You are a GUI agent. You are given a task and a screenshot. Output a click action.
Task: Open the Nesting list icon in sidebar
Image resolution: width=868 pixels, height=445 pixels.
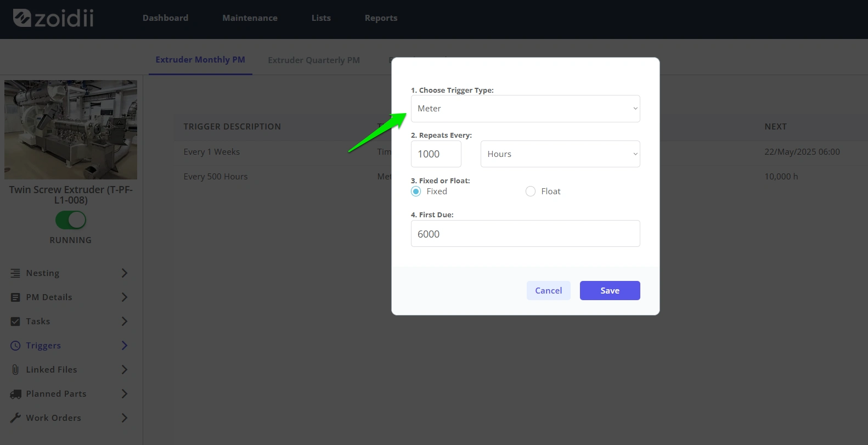15,273
